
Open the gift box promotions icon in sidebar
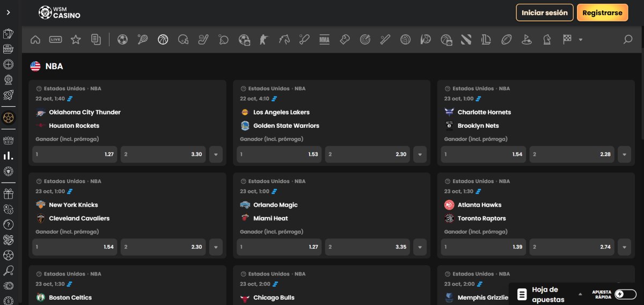pyautogui.click(x=8, y=194)
